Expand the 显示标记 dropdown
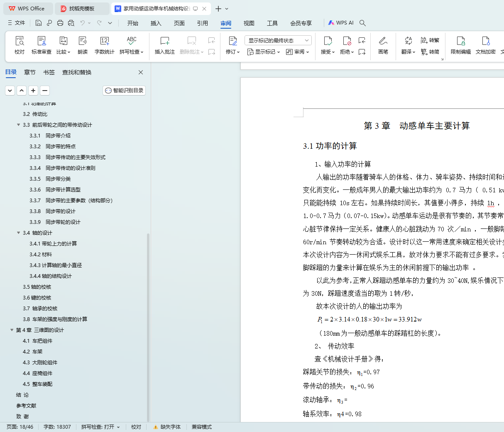The image size is (504, 432). pos(264,52)
